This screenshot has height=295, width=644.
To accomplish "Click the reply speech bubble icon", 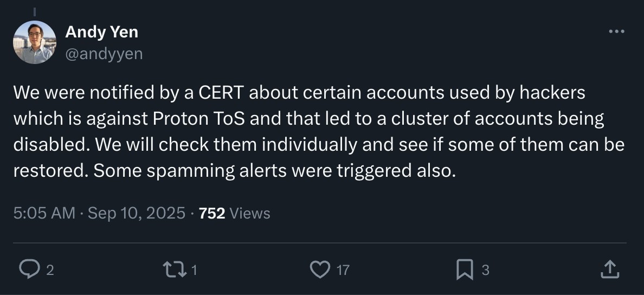I will coord(27,269).
